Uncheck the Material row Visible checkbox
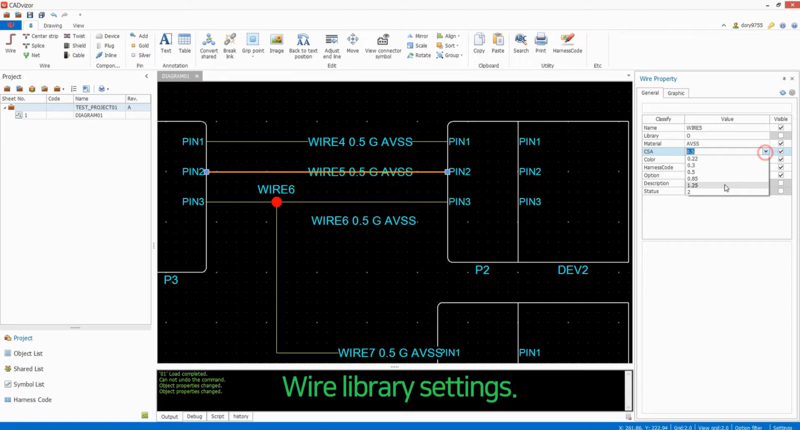This screenshot has height=430, width=800. click(x=781, y=143)
